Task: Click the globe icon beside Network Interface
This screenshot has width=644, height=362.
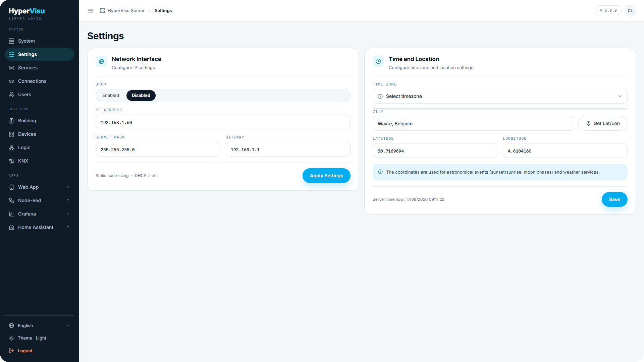Action: coord(101,61)
